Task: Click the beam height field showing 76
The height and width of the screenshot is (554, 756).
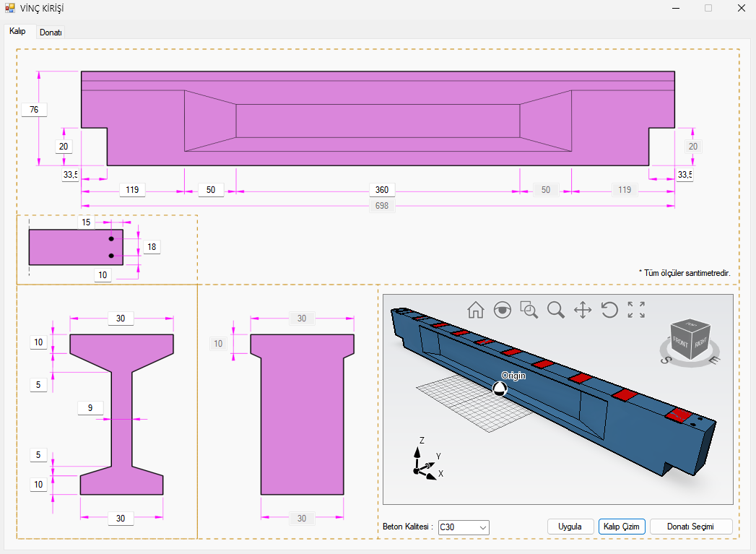Action: click(x=34, y=110)
